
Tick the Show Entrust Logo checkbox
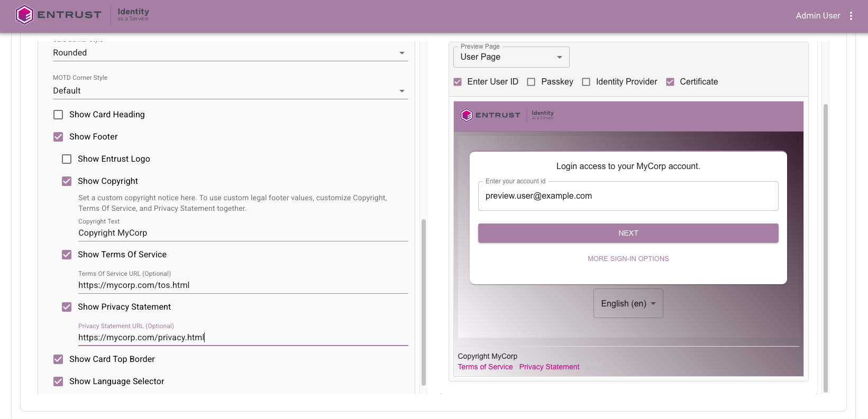click(67, 159)
